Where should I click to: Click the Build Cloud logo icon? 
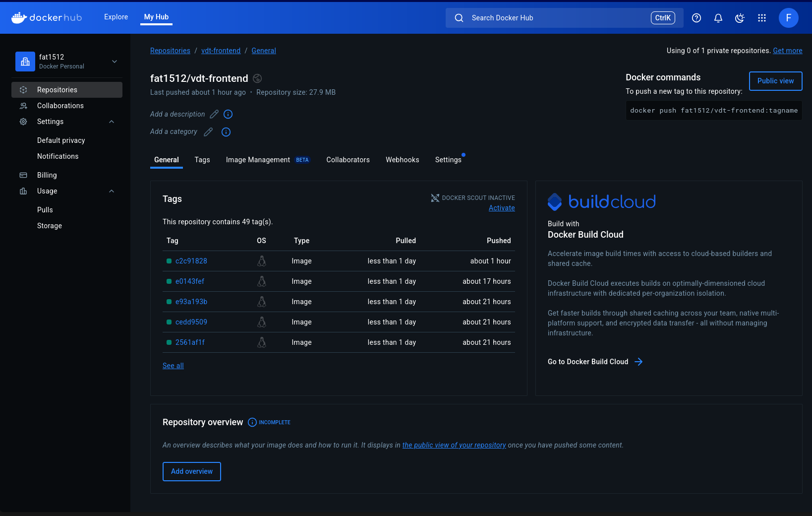(x=555, y=202)
